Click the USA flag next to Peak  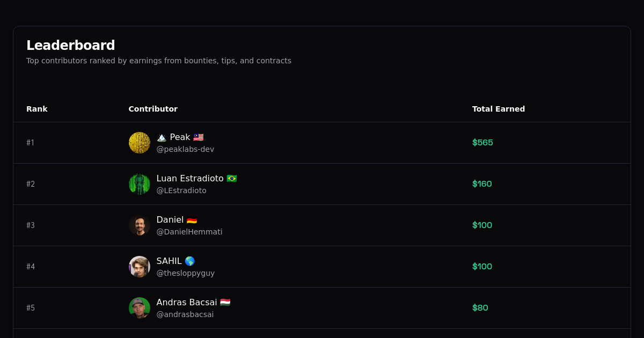(x=198, y=137)
